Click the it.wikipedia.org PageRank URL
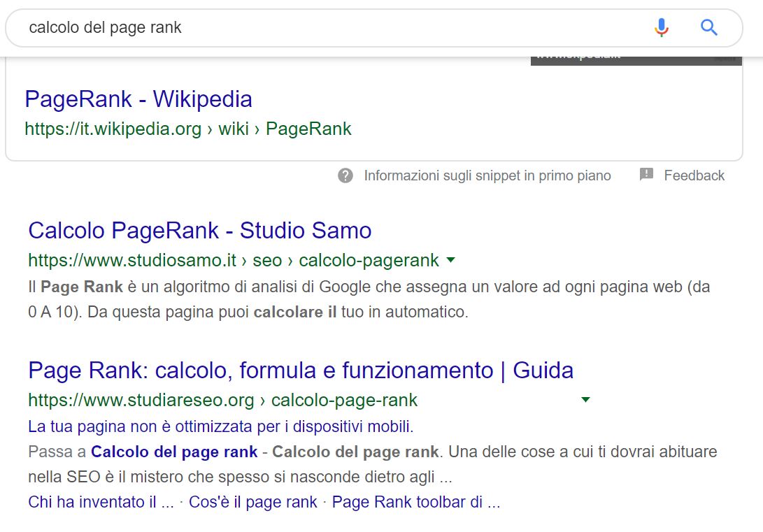The image size is (763, 532). click(x=188, y=129)
